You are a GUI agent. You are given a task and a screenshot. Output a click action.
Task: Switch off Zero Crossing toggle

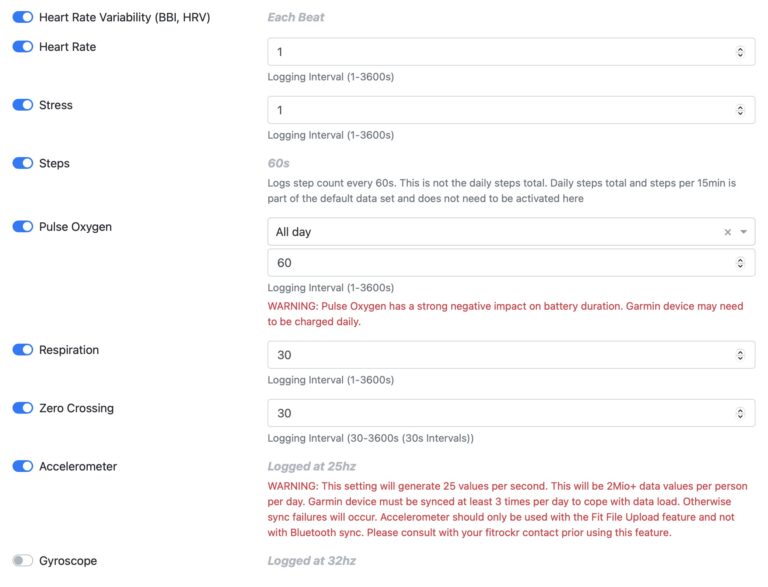23,408
